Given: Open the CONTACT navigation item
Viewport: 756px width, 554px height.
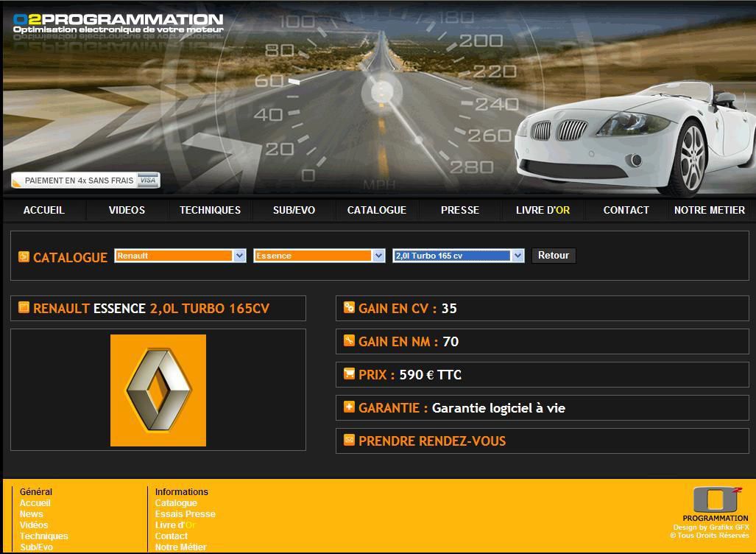Looking at the screenshot, I should click(626, 211).
